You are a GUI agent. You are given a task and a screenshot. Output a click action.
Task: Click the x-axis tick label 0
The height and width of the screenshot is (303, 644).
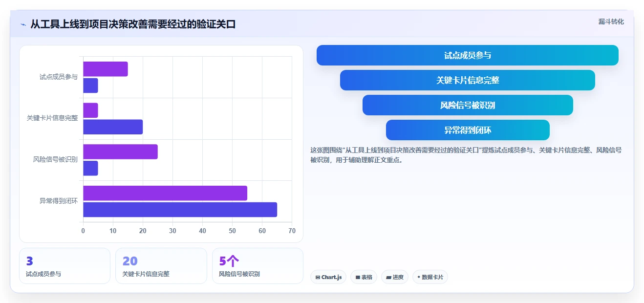pos(83,231)
